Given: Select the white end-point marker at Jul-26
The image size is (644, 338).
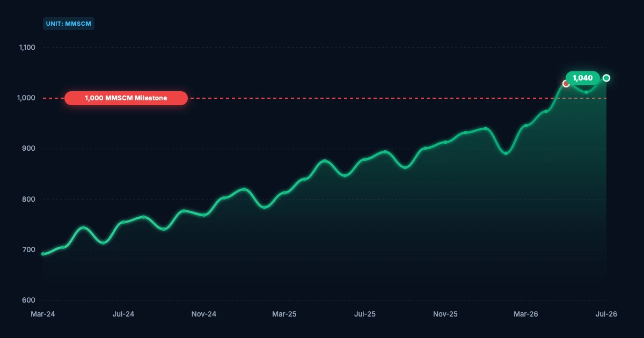Looking at the screenshot, I should [x=606, y=78].
